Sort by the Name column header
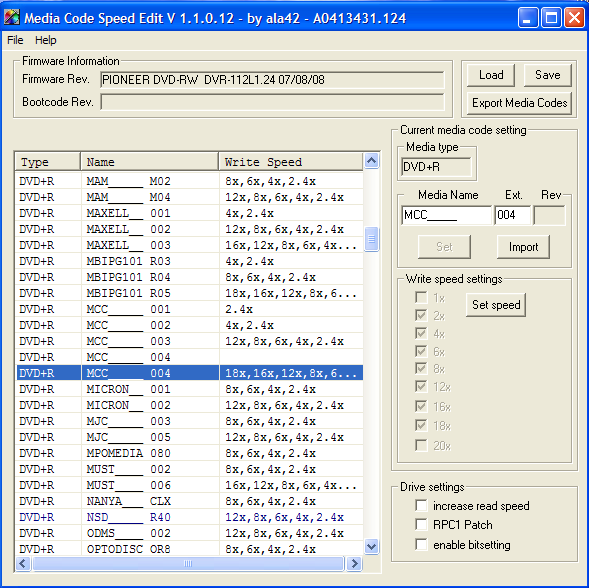Viewport: 589px width, 588px height. [x=150, y=162]
